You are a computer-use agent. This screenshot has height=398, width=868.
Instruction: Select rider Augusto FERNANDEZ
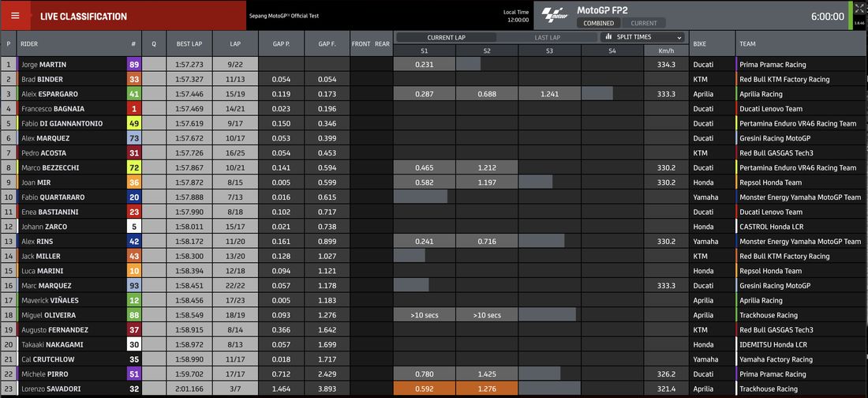pyautogui.click(x=54, y=330)
